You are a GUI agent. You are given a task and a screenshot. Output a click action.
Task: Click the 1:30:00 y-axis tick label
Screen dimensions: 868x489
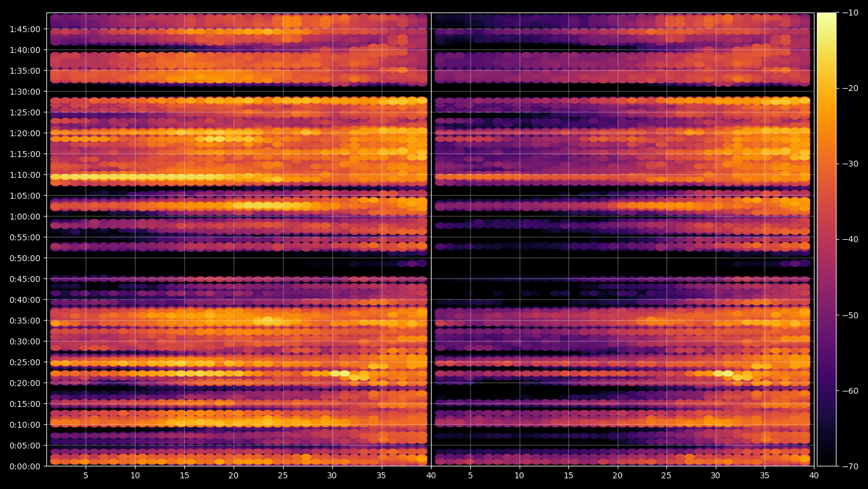coord(25,92)
